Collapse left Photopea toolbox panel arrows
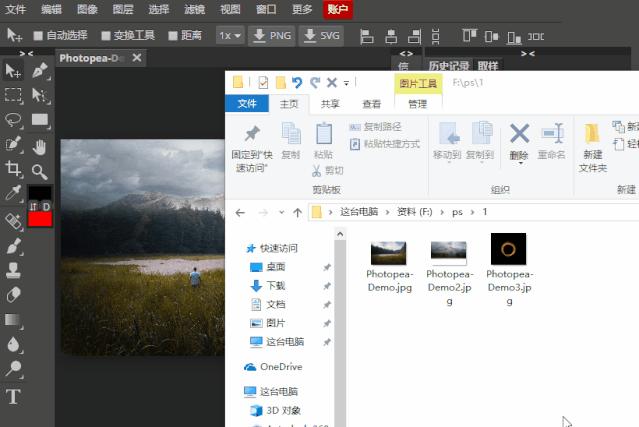The image size is (639, 427). (x=26, y=53)
